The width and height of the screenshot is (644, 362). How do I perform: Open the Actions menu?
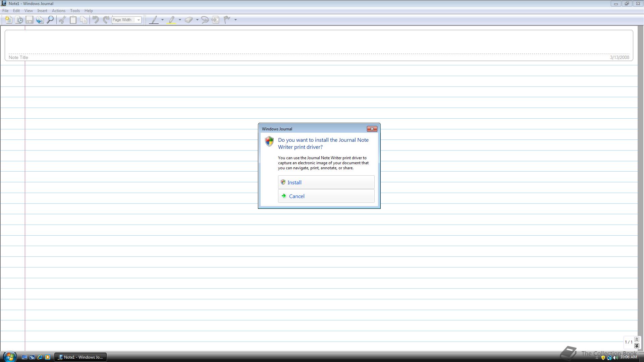point(59,11)
